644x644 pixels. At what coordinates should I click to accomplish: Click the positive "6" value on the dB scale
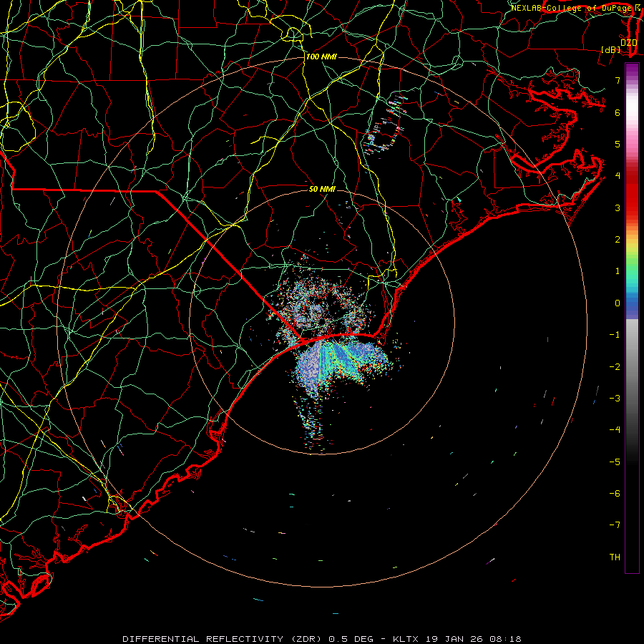tap(618, 112)
